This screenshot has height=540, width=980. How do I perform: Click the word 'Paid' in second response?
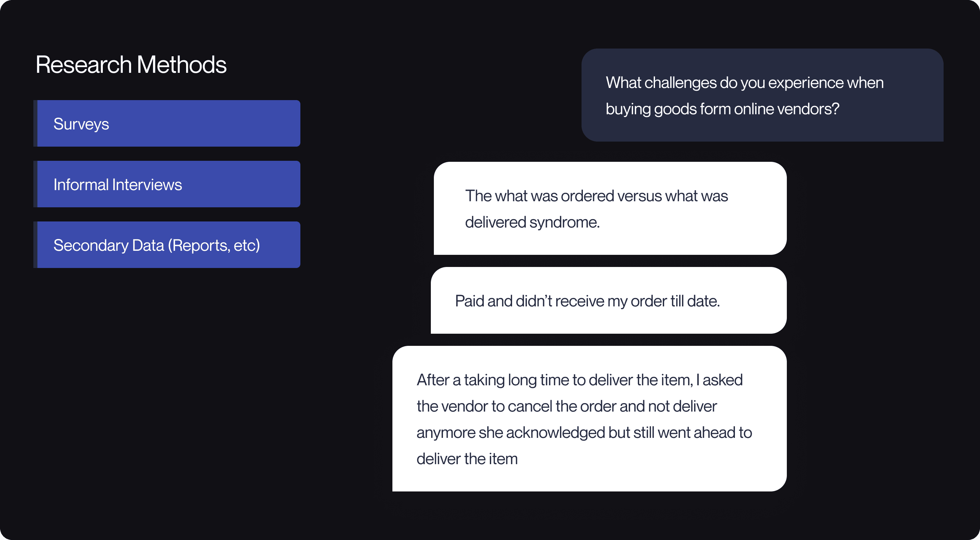[470, 301]
